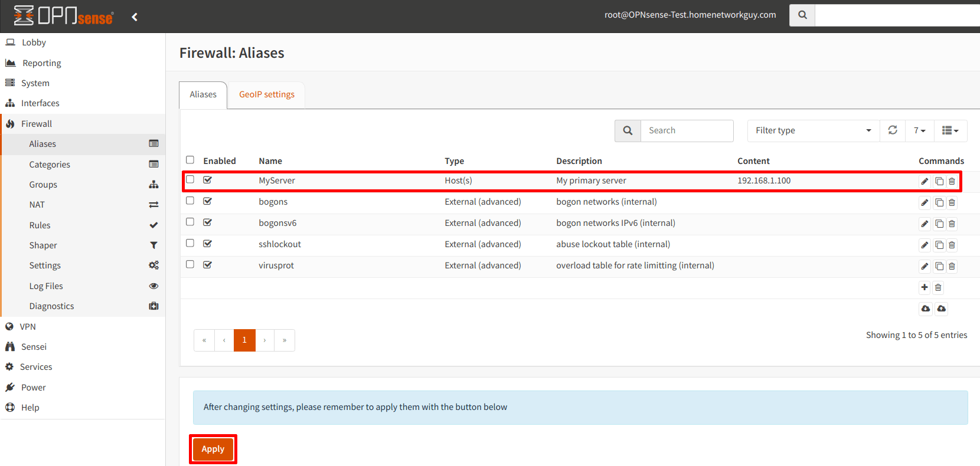Toggle the enabled checkmark for virusprot

coord(208,265)
